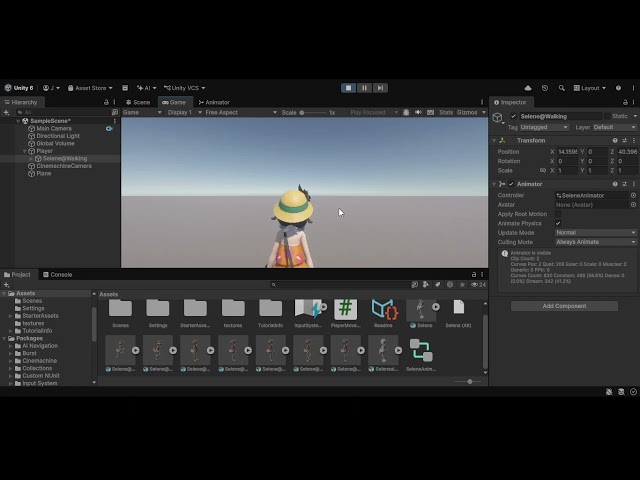This screenshot has height=480, width=640.
Task: Lock the Hierarchy panel
Action: 106,102
